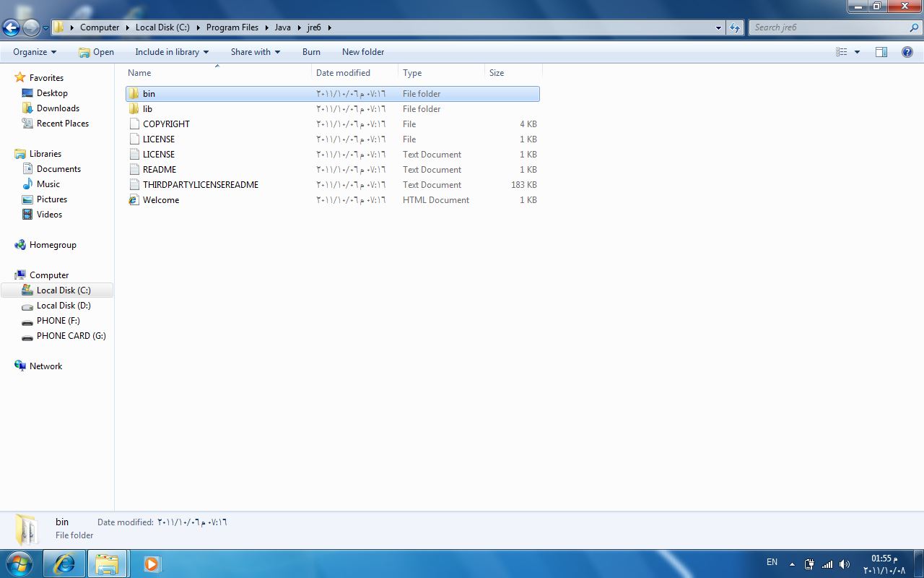Select the README file icon
Viewport: 924px width, 578px height.
point(134,170)
